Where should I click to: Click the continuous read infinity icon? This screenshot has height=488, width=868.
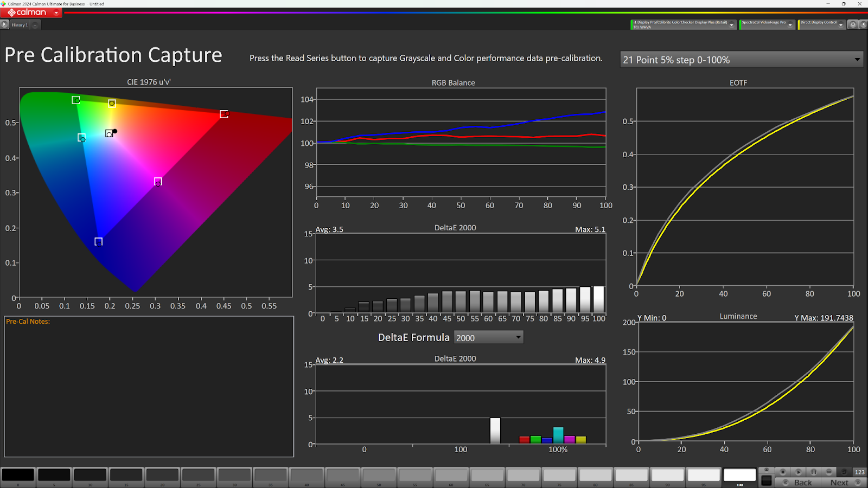(828, 472)
